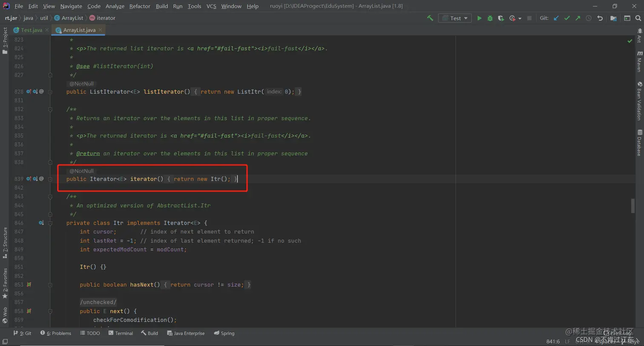This screenshot has width=644, height=346.
Task: Expand the folded listIterator() body text
Action: [x=247, y=92]
